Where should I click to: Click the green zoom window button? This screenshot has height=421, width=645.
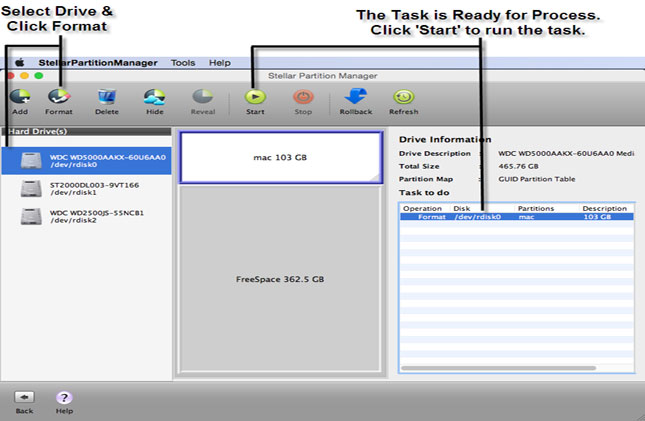pos(39,76)
